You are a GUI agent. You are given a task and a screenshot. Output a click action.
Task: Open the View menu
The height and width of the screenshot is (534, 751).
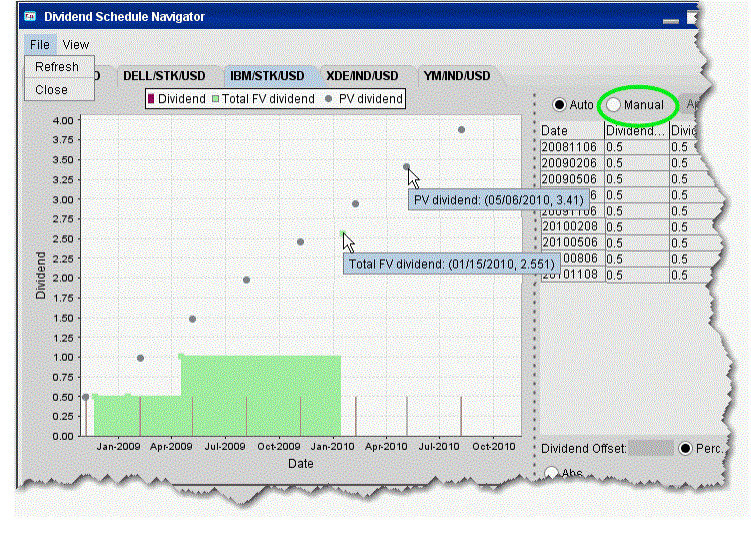pos(76,45)
